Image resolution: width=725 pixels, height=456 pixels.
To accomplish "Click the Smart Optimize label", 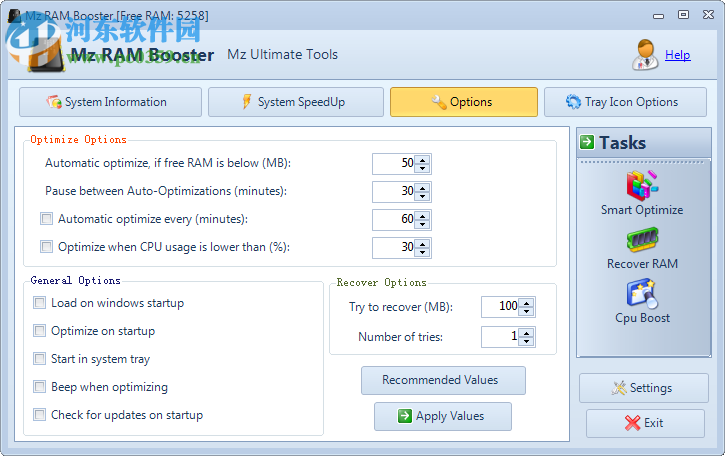I will [x=642, y=210].
